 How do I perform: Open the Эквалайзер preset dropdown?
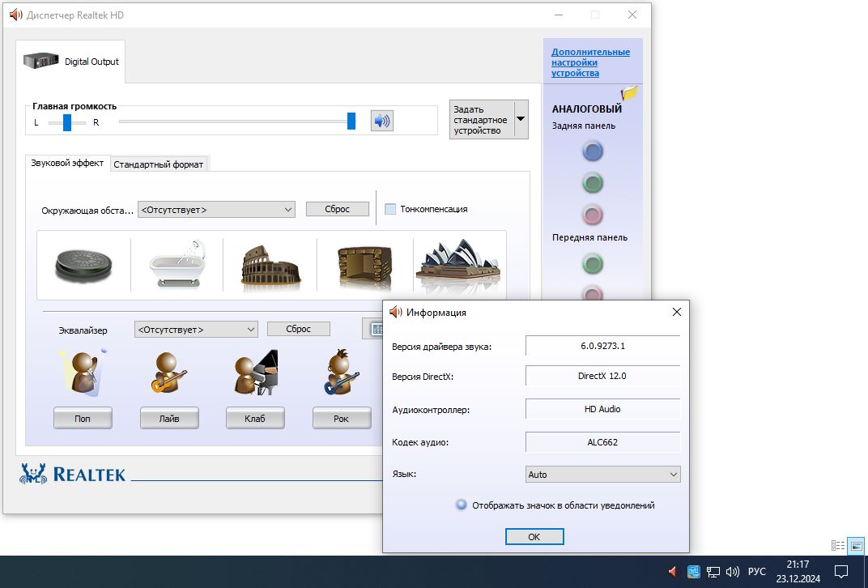196,330
